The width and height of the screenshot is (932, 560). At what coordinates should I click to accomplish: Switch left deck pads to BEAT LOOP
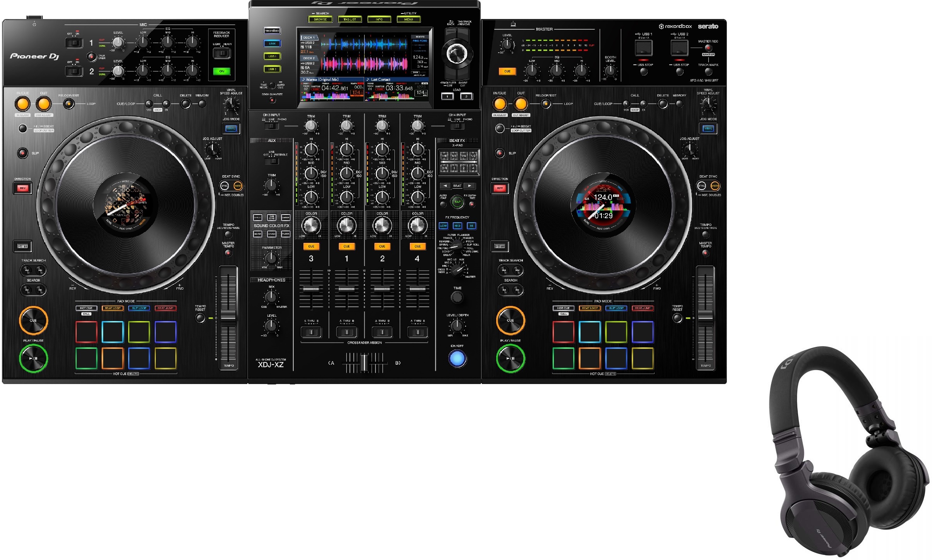[x=113, y=308]
